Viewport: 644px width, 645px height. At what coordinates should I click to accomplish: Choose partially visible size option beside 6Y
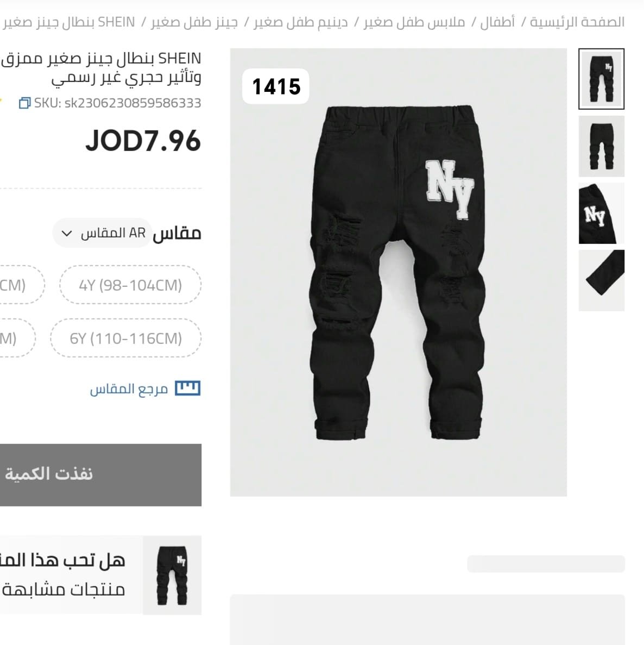coord(17,338)
